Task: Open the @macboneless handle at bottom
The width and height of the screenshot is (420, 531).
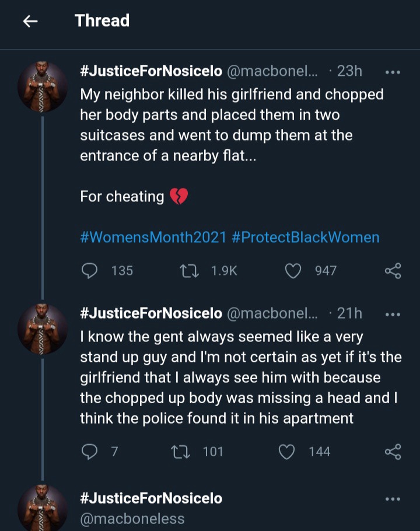Action: (x=132, y=519)
